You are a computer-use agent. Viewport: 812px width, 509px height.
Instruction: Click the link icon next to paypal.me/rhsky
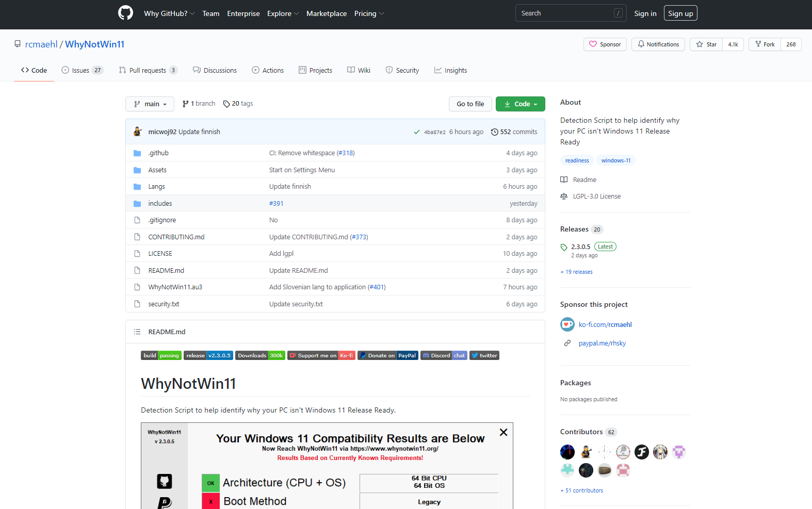pos(567,343)
